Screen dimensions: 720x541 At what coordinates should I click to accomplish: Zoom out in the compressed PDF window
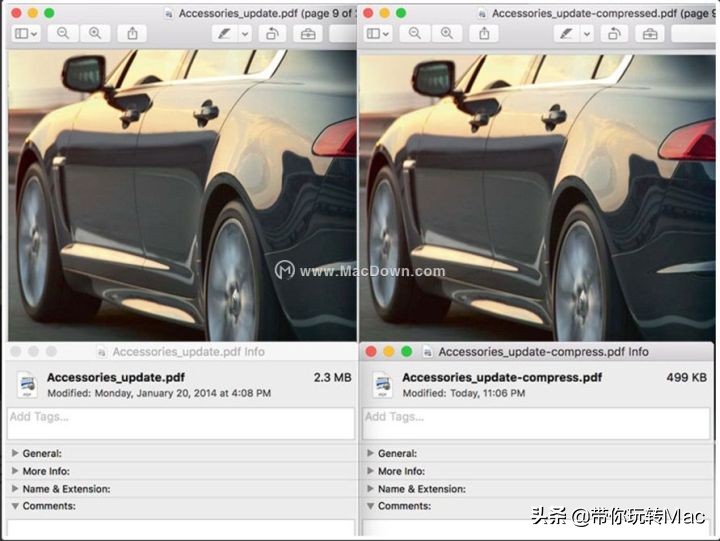(x=415, y=34)
